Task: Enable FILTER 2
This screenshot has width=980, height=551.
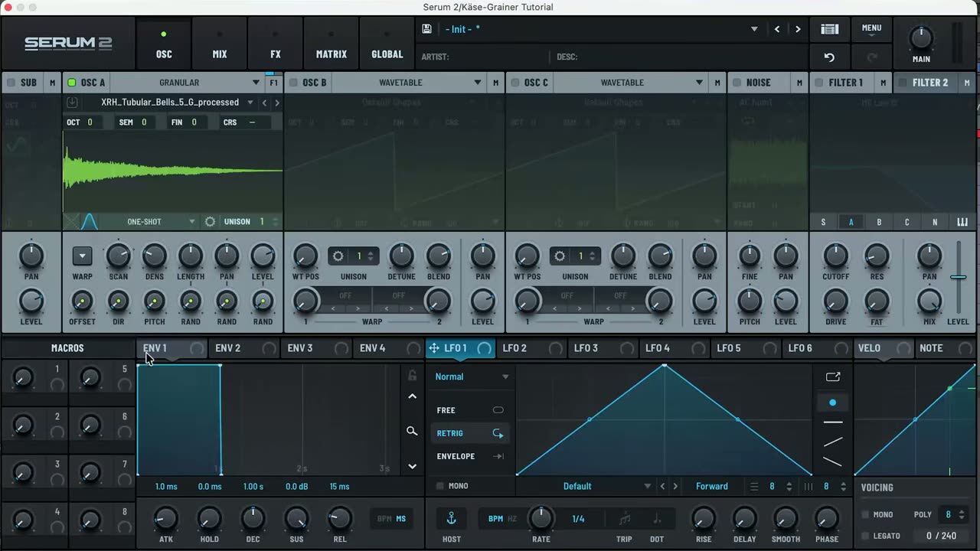Action: tap(903, 83)
